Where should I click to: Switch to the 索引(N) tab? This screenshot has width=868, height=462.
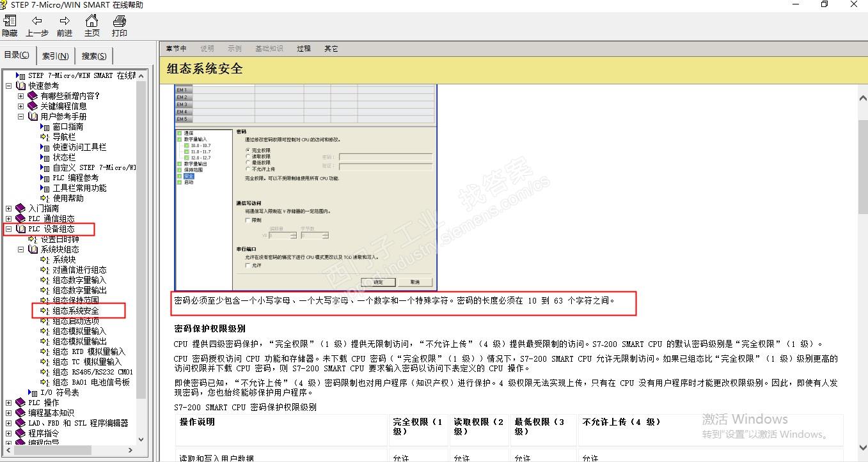coord(56,56)
